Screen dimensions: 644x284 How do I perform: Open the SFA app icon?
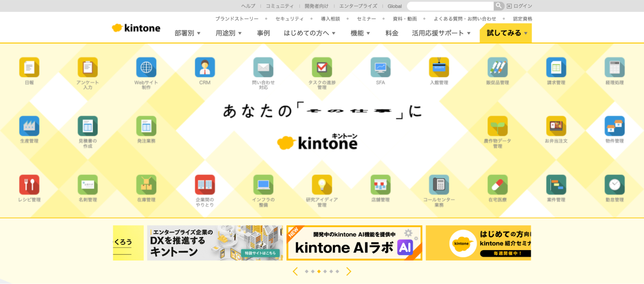point(380,67)
